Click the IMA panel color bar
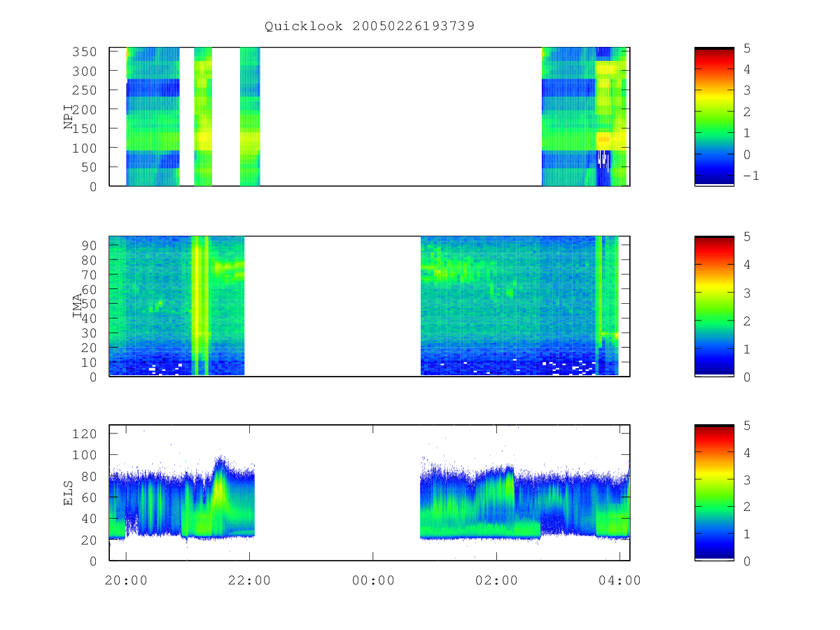This screenshot has width=840, height=630. pyautogui.click(x=714, y=307)
